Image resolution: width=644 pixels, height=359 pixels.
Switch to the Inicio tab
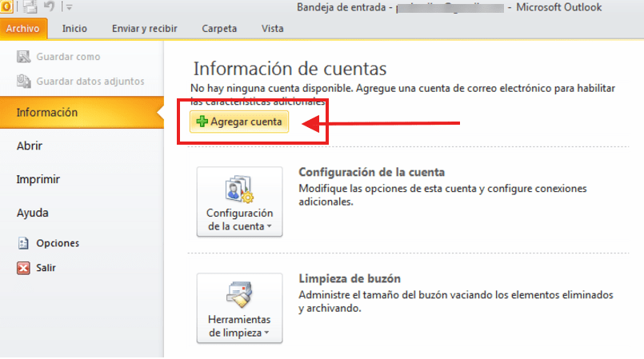tap(74, 28)
